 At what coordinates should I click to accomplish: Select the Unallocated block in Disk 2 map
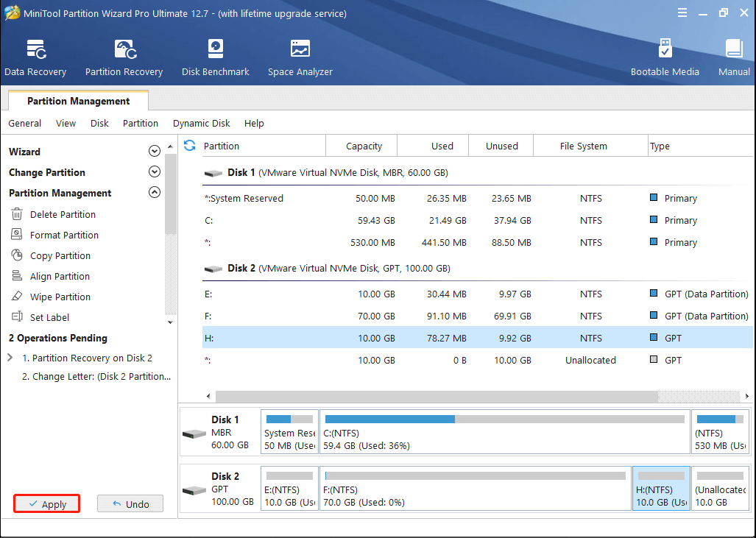[x=721, y=488]
